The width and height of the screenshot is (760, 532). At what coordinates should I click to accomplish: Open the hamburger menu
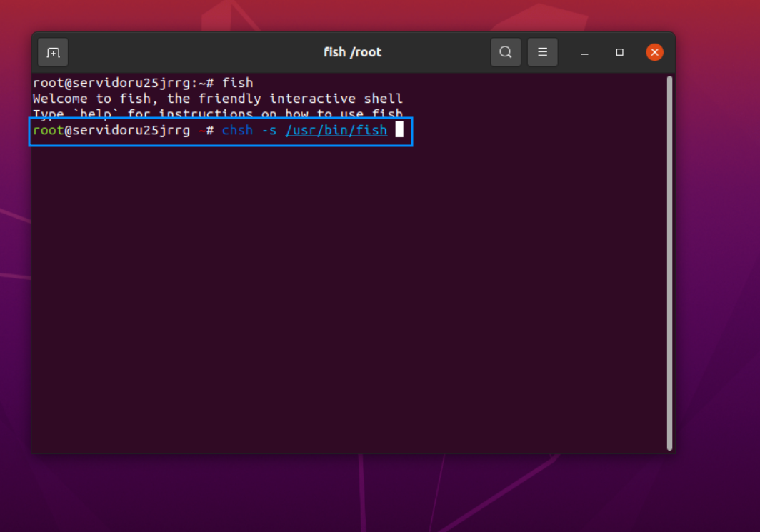coord(542,52)
